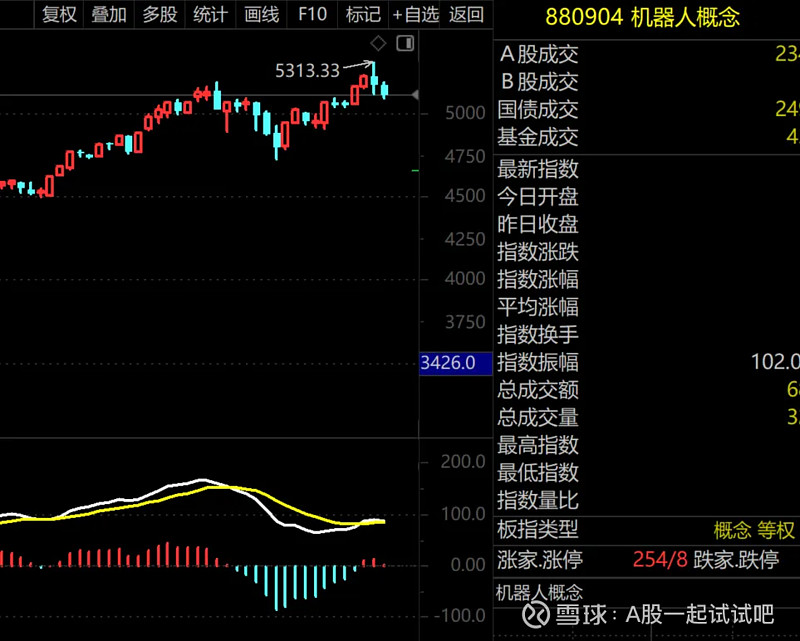Select the 国债成交 row
Image resolution: width=800 pixels, height=641 pixels.
pyautogui.click(x=646, y=109)
